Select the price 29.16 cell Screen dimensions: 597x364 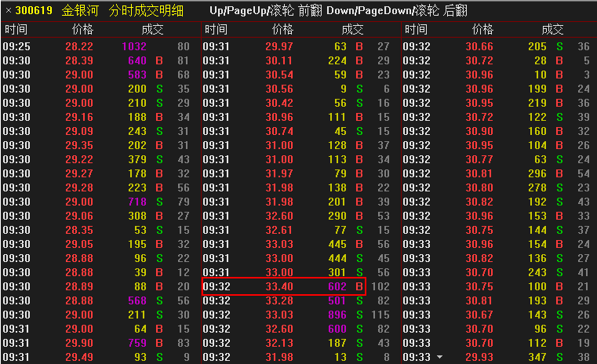(79, 117)
